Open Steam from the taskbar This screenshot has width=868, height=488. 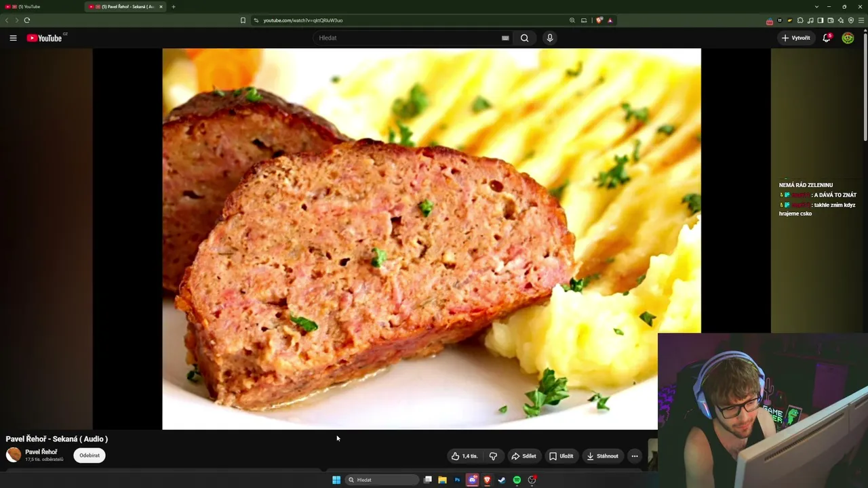502,480
